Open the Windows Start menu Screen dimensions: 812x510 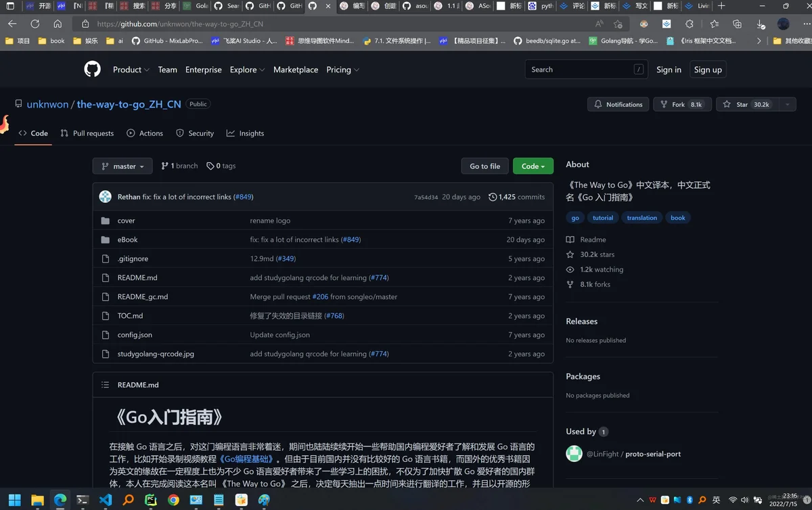tap(14, 500)
